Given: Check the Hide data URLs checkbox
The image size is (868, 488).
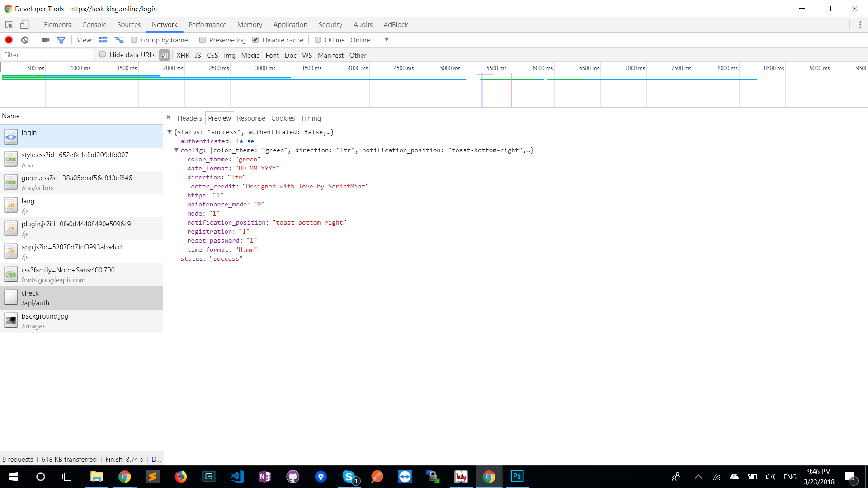Looking at the screenshot, I should point(103,55).
